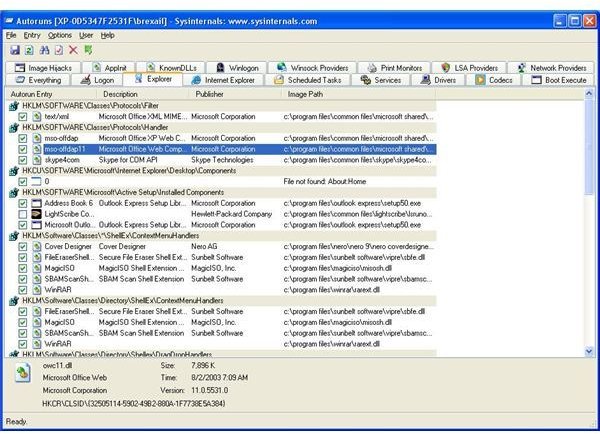Click registry icon beside Protocols\Handler key
This screenshot has width=600, height=434.
[14, 127]
